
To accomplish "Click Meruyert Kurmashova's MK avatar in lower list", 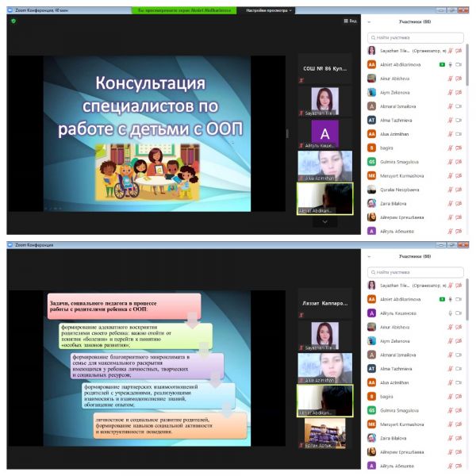I will [371, 424].
